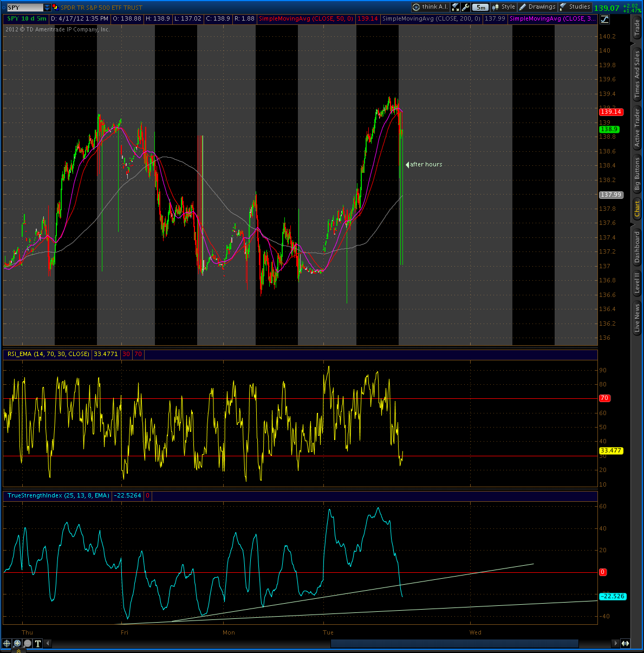644x653 pixels.
Task: Select the Chart side tab
Action: (x=637, y=208)
